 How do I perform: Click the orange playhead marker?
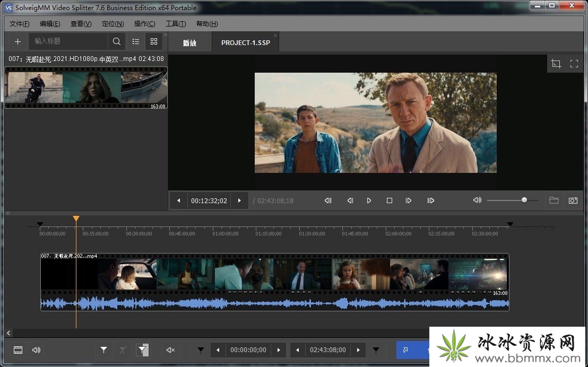[76, 218]
